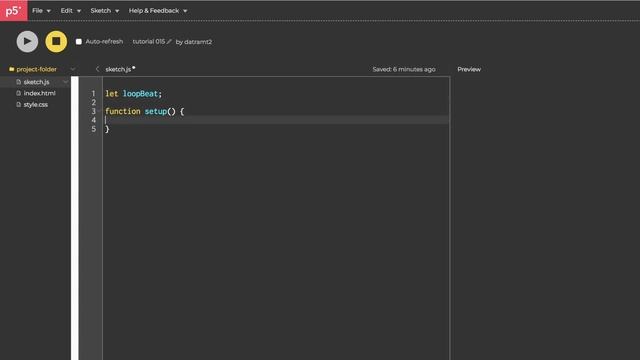The height and width of the screenshot is (360, 640).
Task: Open the Help & Feedback menu
Action: [158, 11]
